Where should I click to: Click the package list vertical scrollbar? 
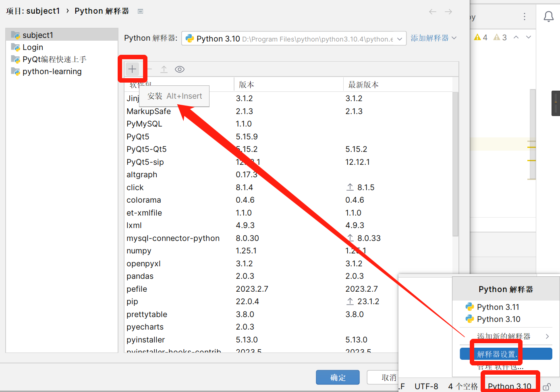pyautogui.click(x=455, y=164)
